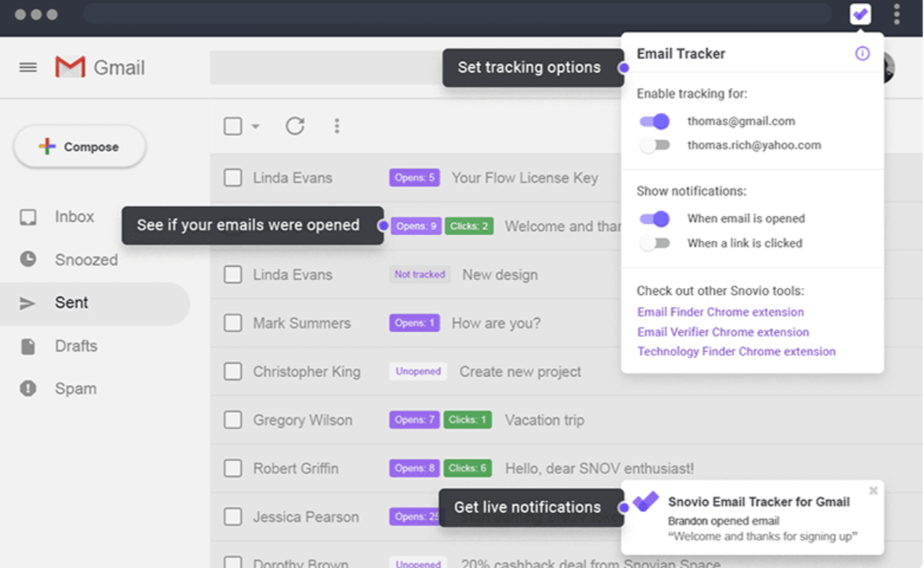Toggle the 'When email is opened' notification switch
The image size is (924, 568).
coord(654,219)
